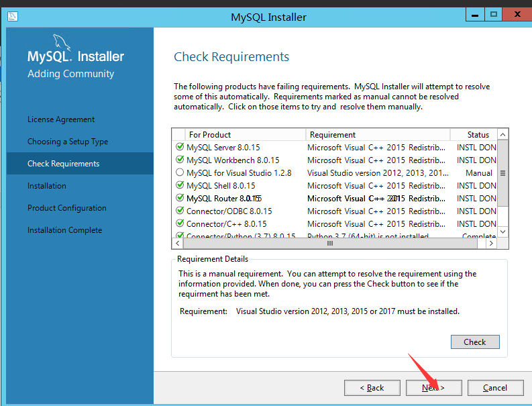Click the horizontal scroll left arrow
The height and width of the screenshot is (406, 532).
point(178,243)
